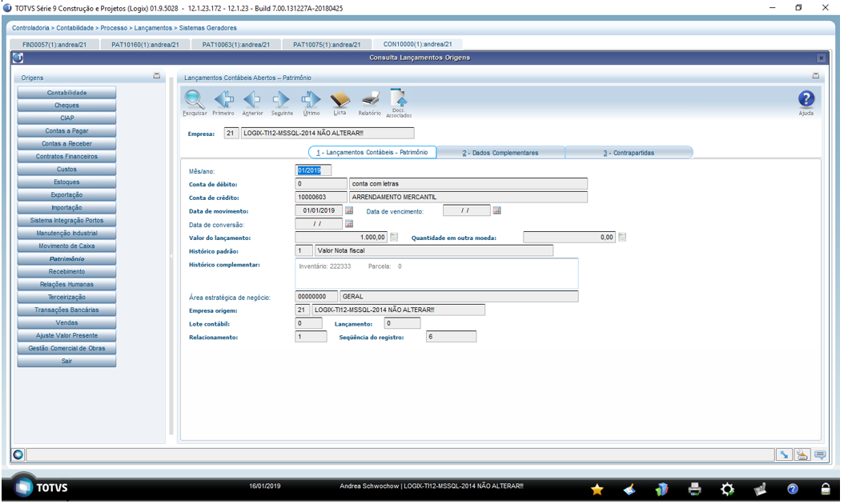Screen dimensions: 844x504
Task: Click the Importação origin button
Action: tap(66, 208)
